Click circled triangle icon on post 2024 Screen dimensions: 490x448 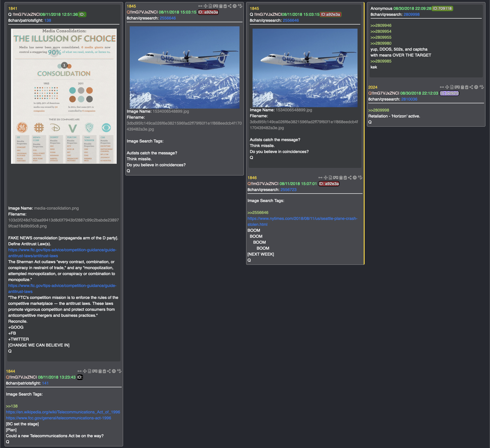tap(476, 87)
